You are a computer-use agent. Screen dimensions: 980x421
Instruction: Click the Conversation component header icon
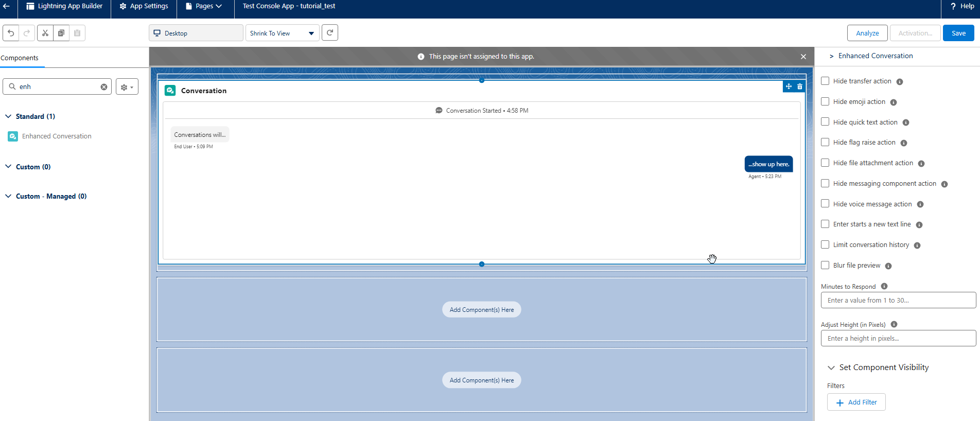coord(170,91)
